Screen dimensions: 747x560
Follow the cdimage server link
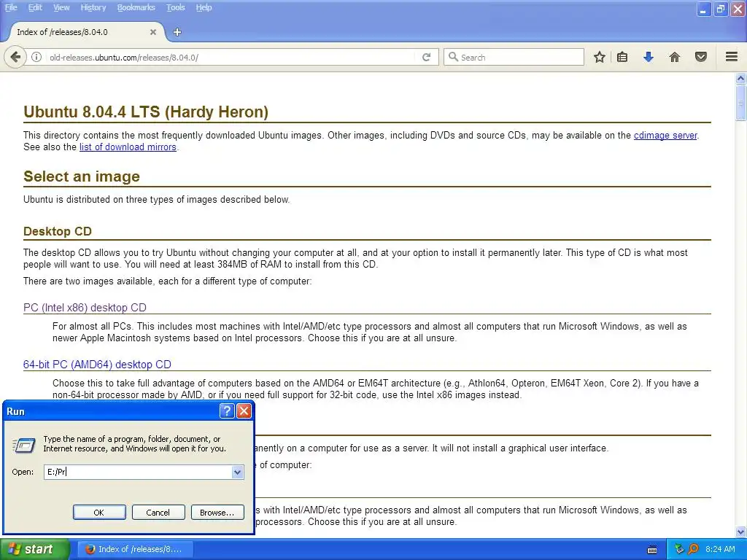(665, 135)
